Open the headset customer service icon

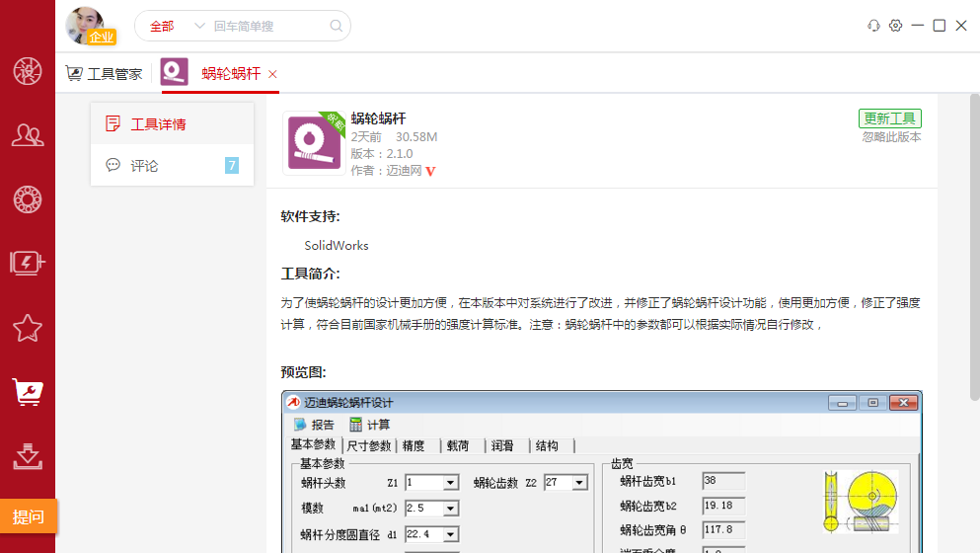[x=873, y=26]
